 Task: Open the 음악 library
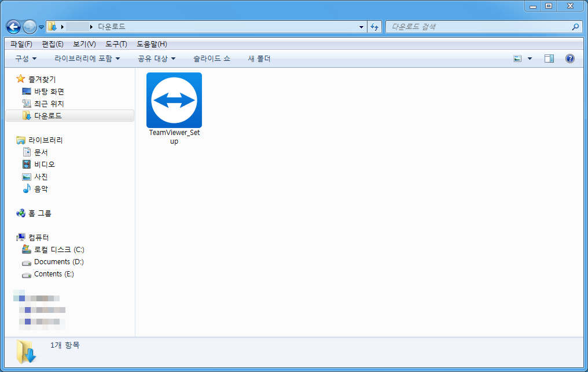pyautogui.click(x=41, y=189)
